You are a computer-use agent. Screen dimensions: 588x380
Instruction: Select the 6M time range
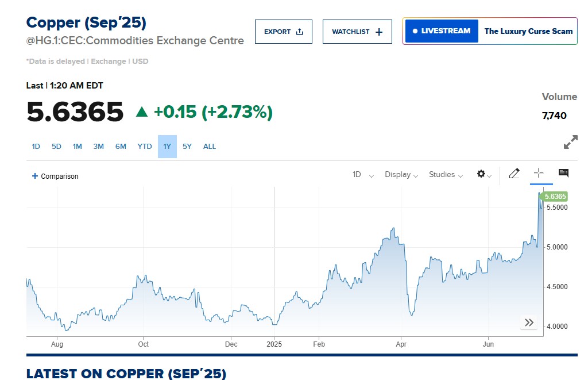pos(121,147)
